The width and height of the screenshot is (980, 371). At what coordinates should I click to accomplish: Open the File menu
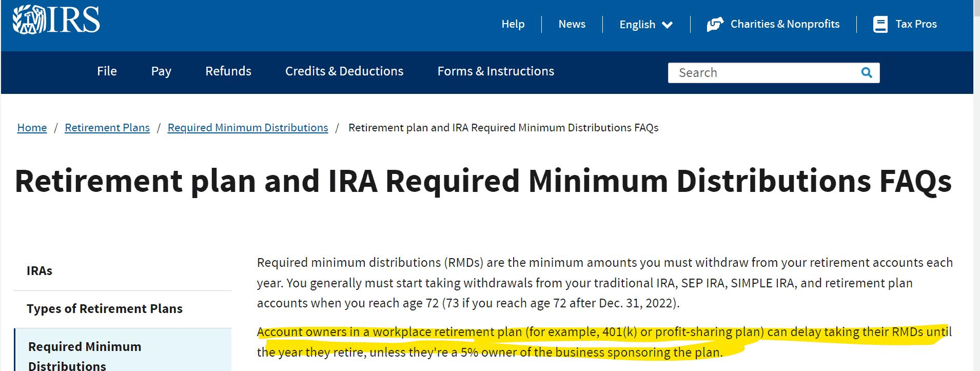pyautogui.click(x=107, y=71)
